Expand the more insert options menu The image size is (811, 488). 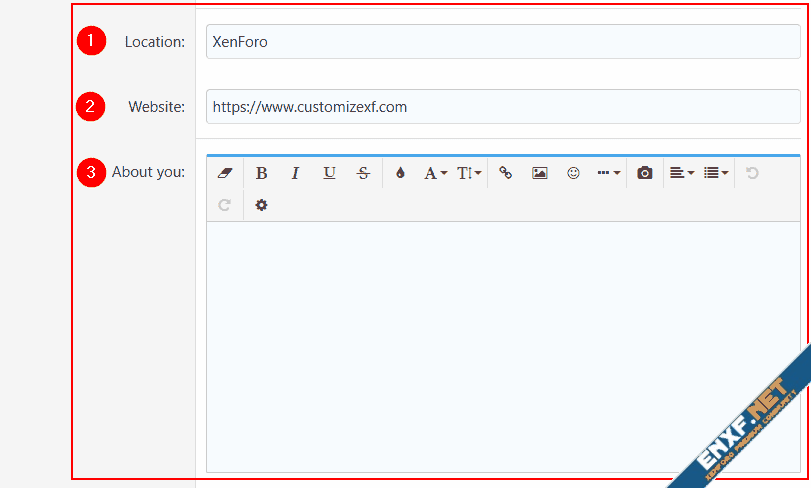[608, 173]
